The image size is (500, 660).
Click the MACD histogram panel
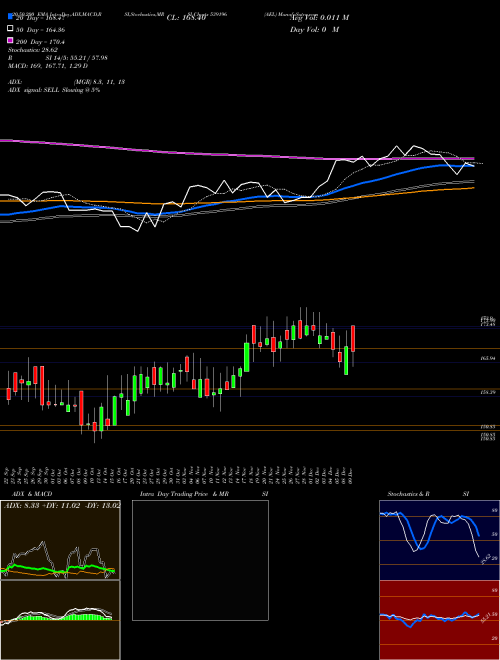(60, 620)
